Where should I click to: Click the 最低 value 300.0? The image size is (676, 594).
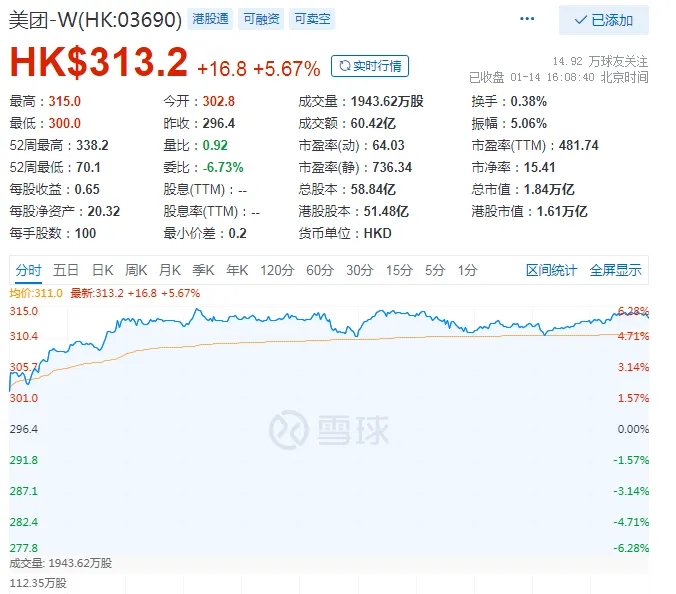click(x=65, y=123)
